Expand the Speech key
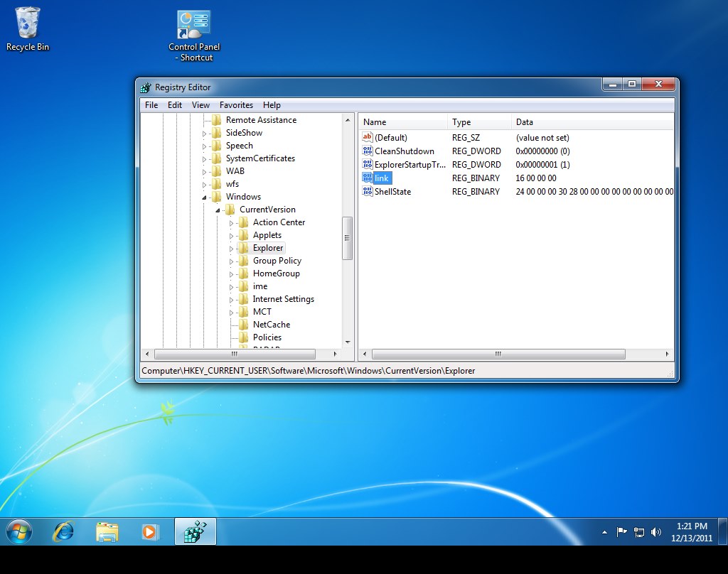 click(204, 146)
